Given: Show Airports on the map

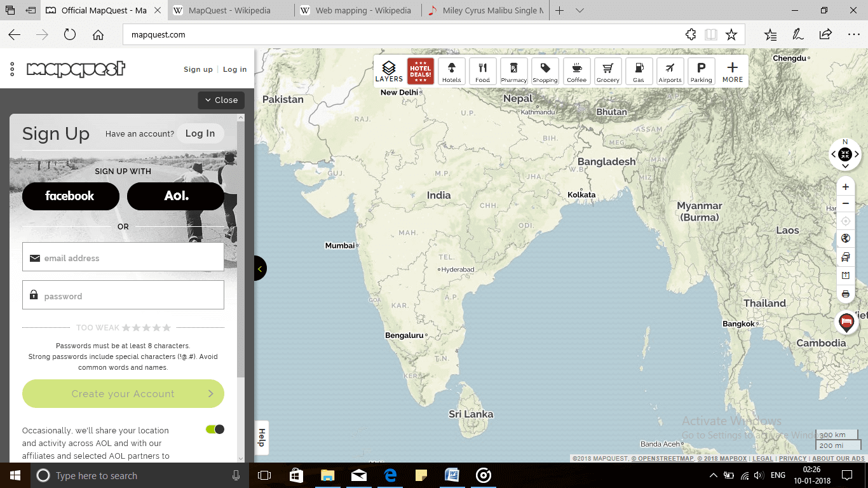Looking at the screenshot, I should 670,71.
